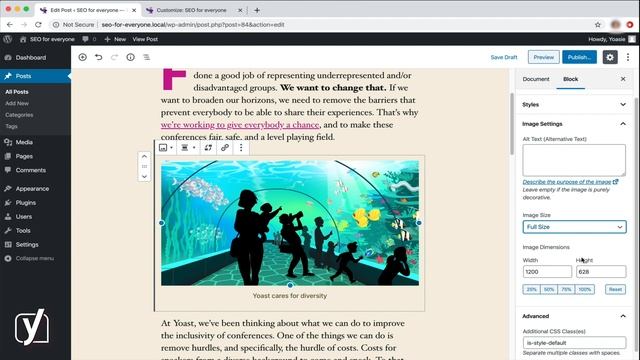This screenshot has height=360, width=640.
Task: Switch to Customize: SEO for everyone tab
Action: coord(191,10)
